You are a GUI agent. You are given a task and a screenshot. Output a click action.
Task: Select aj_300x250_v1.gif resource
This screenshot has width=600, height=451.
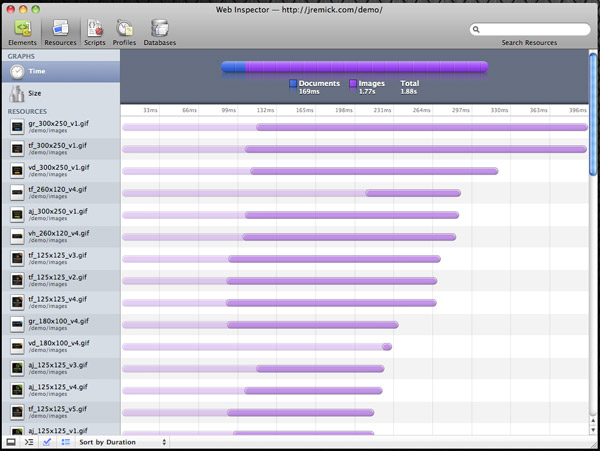(x=61, y=214)
